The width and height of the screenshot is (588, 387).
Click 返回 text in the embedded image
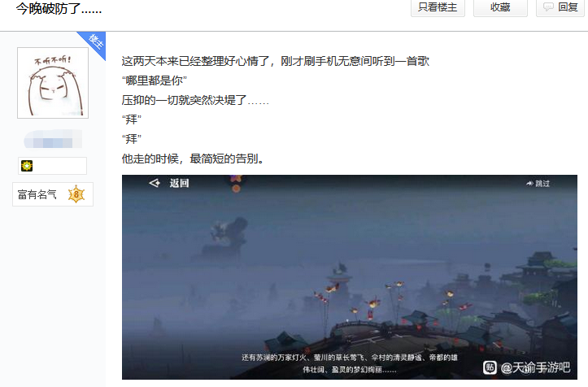point(179,184)
